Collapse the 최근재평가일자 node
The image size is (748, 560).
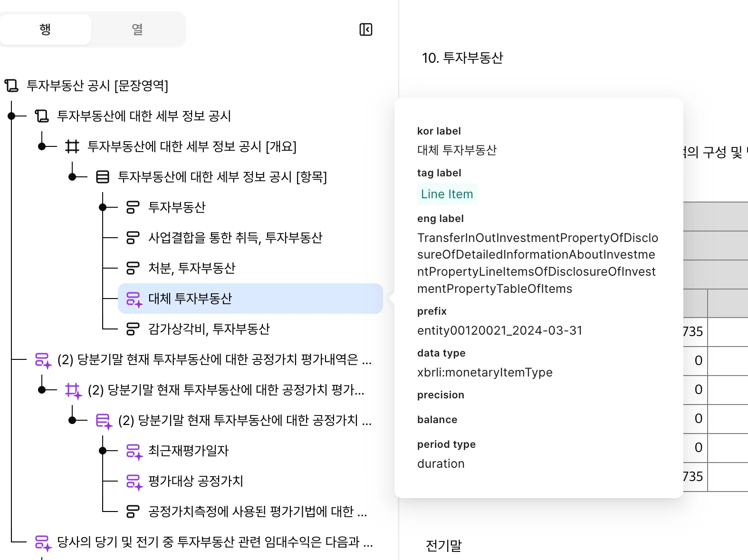(x=103, y=451)
